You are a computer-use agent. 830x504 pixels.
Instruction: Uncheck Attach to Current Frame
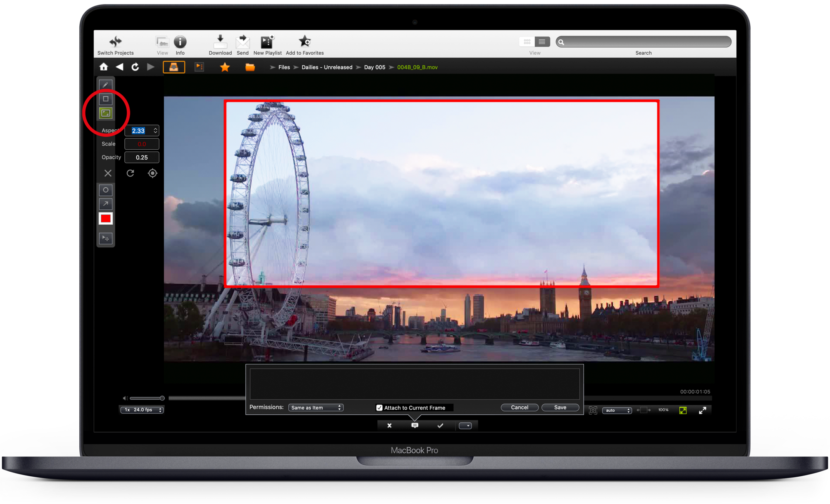pyautogui.click(x=379, y=407)
